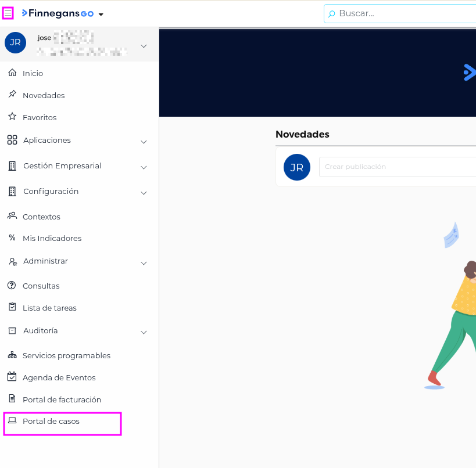
Task: Expand the user profile chevron
Action: pyautogui.click(x=144, y=46)
